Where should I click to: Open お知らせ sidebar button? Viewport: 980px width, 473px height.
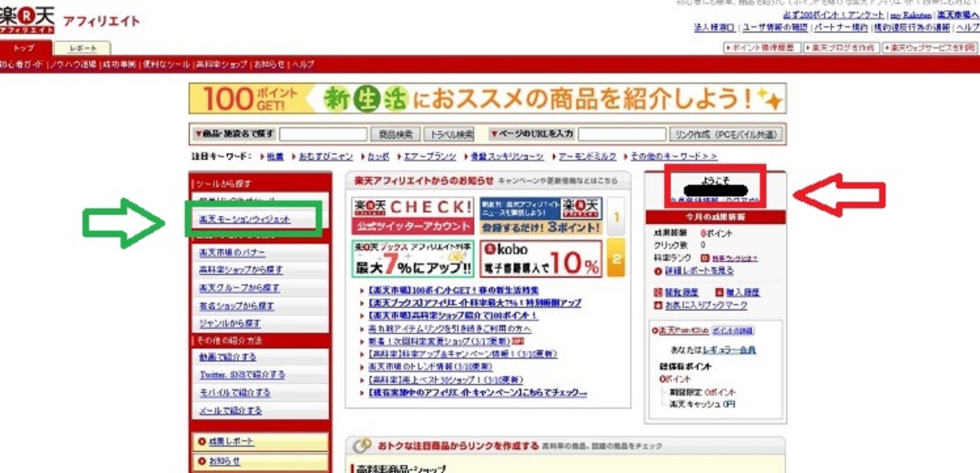tap(260, 461)
